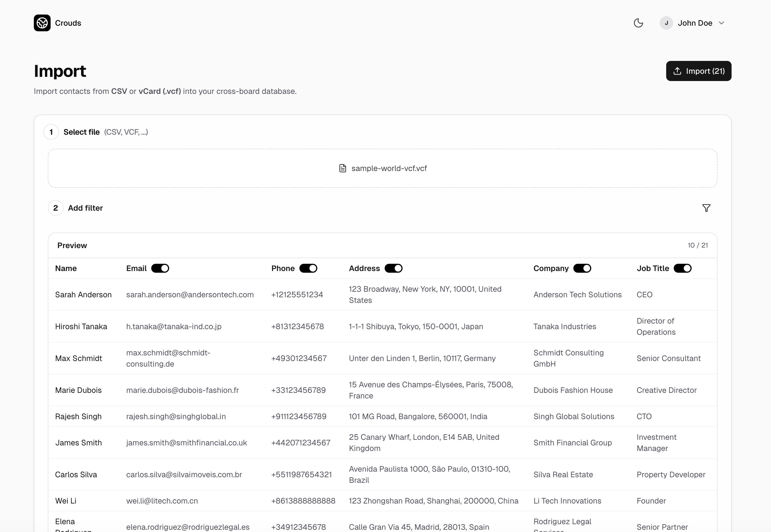The image size is (771, 532).
Task: Select the sample-world-vcf.vcf file link
Action: [x=389, y=168]
